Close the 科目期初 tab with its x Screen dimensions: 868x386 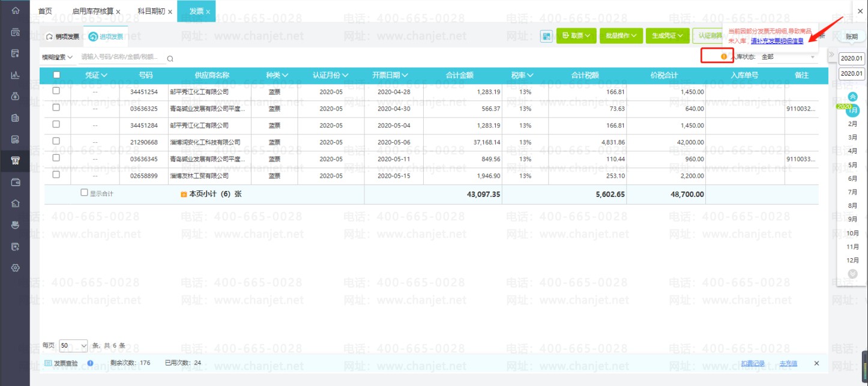point(170,12)
